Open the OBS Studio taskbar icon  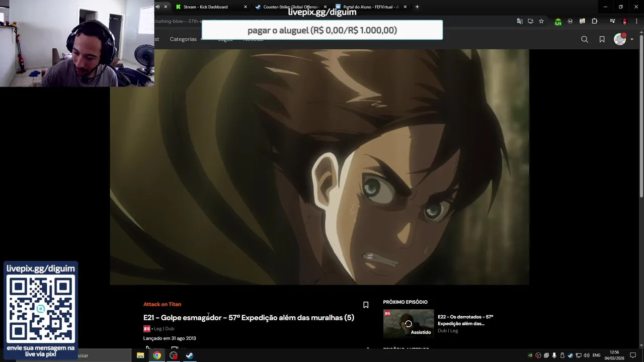tap(174, 355)
